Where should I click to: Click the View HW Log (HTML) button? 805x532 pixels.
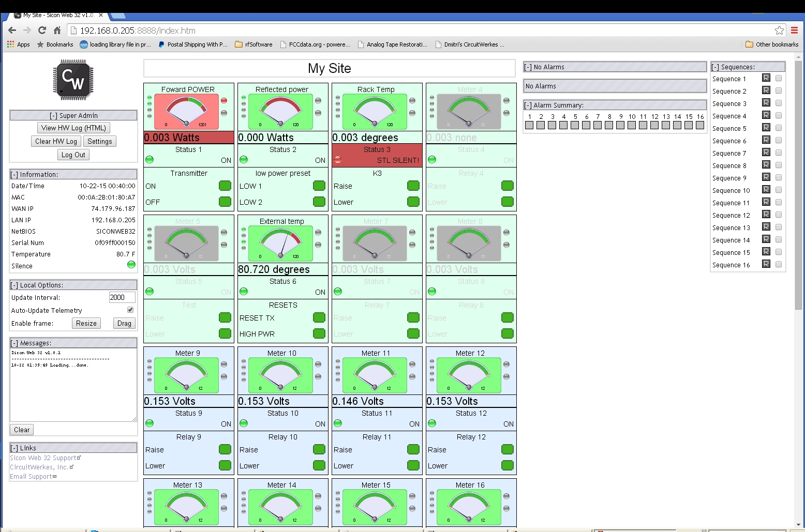(x=73, y=128)
